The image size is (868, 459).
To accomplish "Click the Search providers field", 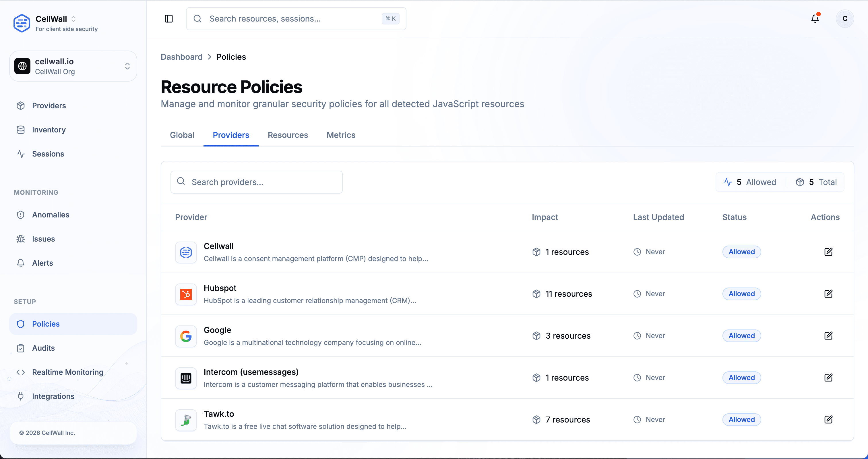I will pyautogui.click(x=256, y=182).
